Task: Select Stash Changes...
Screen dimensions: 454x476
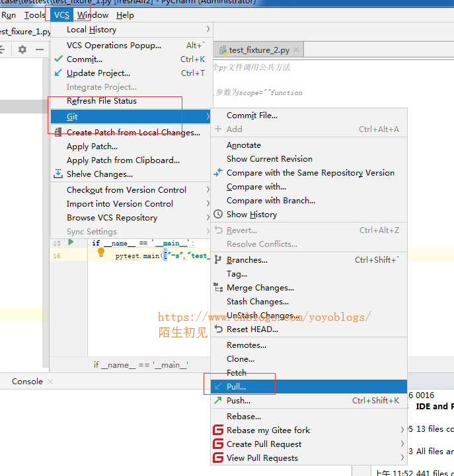Action: pos(309,301)
